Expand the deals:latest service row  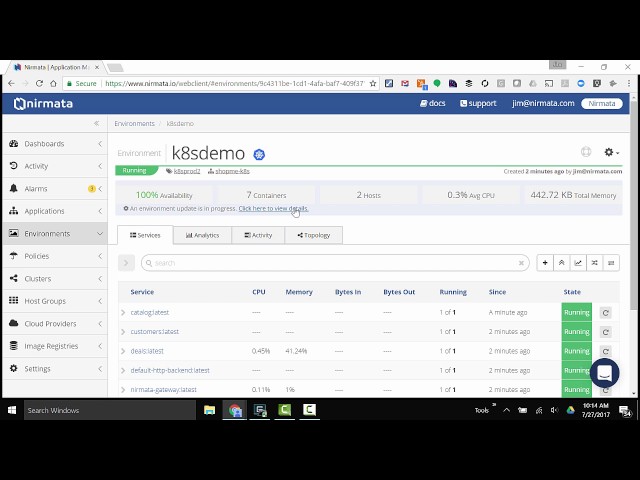123,351
